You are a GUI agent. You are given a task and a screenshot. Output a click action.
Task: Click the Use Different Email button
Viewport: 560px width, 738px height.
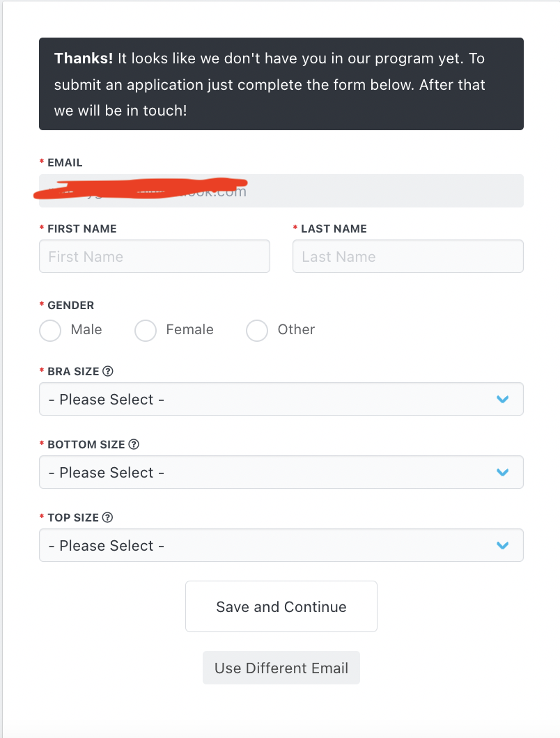pos(281,668)
